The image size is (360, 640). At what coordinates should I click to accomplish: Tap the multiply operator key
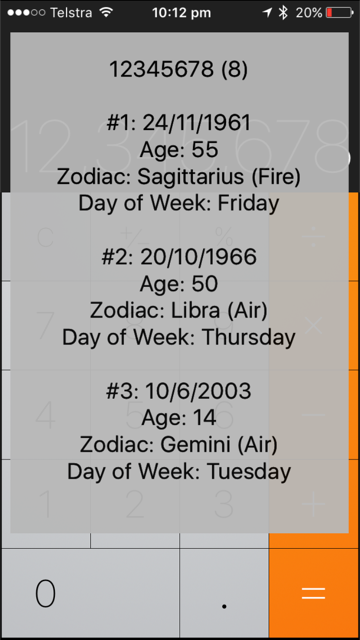(314, 325)
